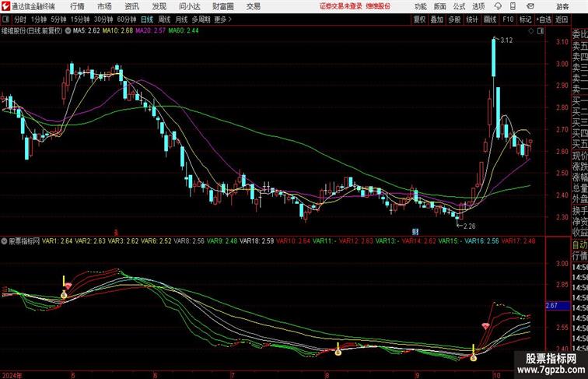Viewport: 588px width, 379px height.
Task: Click the 通达信 red logo icon
Action: click(x=5, y=6)
